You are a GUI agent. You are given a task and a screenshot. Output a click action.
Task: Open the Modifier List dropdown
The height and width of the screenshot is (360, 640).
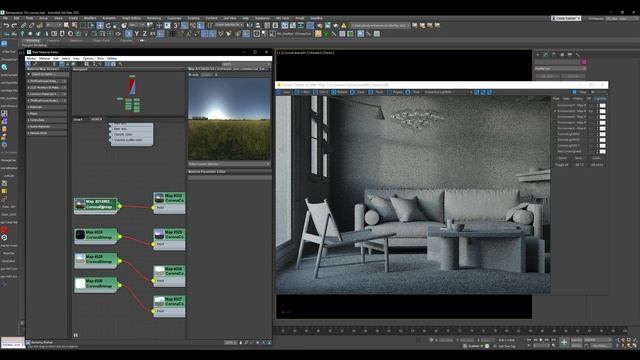pos(560,69)
